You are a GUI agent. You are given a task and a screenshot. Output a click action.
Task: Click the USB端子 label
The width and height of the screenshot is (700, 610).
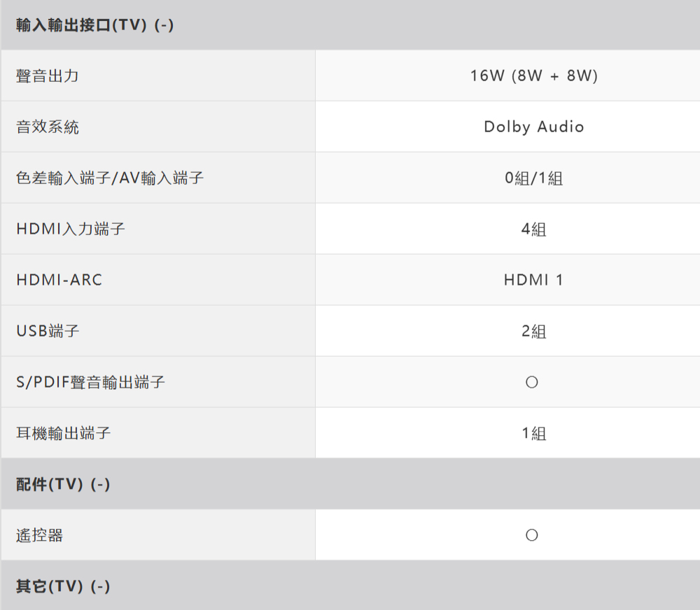coord(48,331)
